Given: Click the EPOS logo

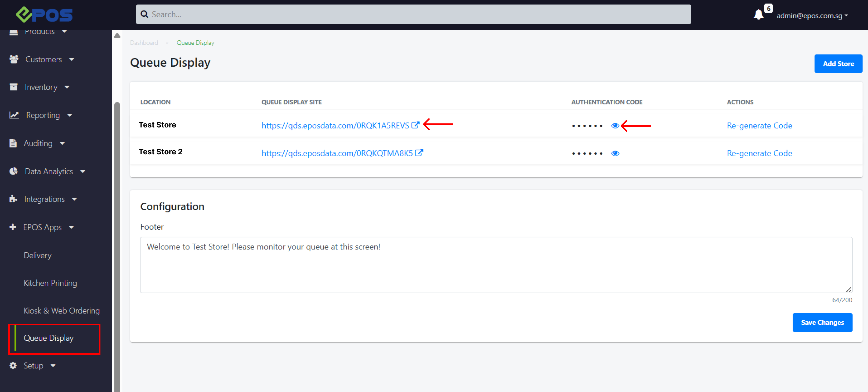Looking at the screenshot, I should [44, 15].
